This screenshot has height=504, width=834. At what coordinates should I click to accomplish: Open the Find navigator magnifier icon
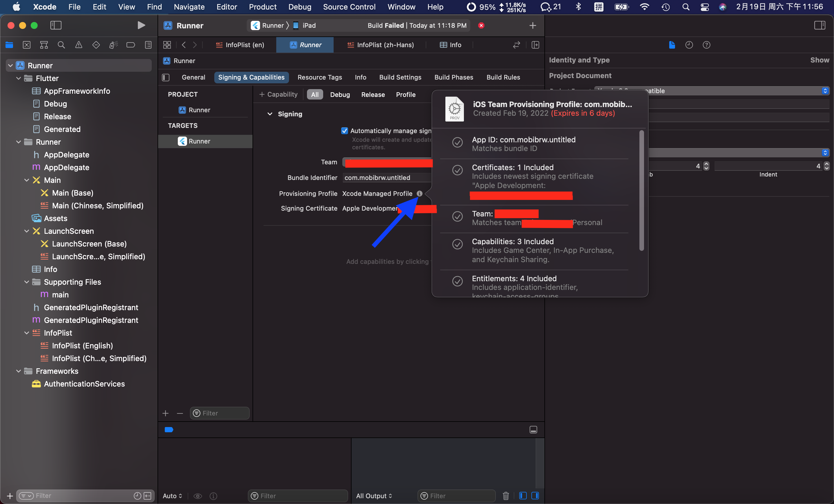(61, 45)
